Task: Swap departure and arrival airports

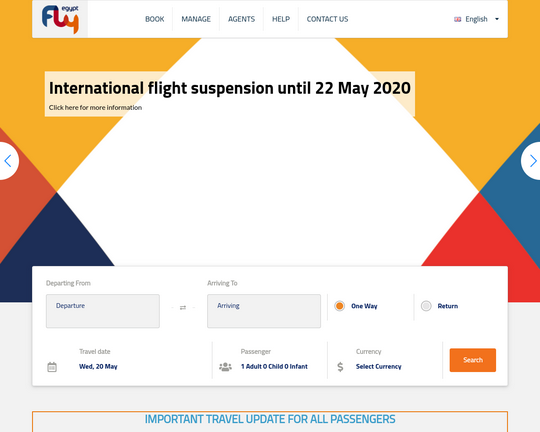Action: [x=183, y=308]
